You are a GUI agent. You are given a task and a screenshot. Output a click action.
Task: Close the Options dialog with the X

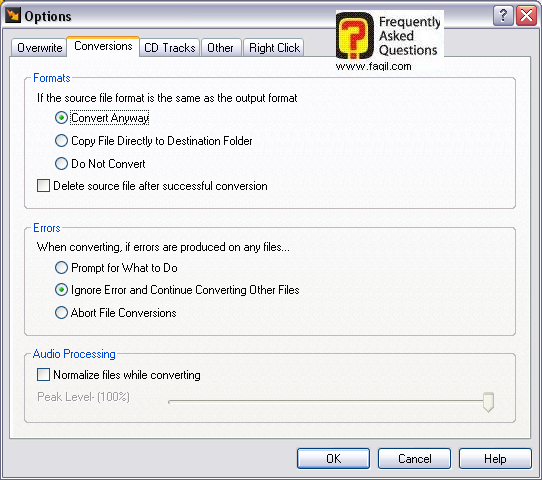pyautogui.click(x=526, y=16)
